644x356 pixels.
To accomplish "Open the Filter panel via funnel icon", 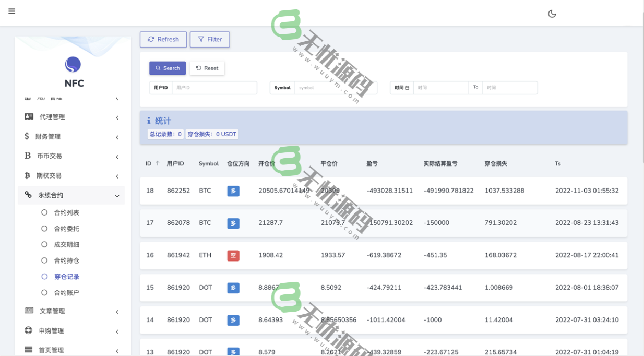I will pyautogui.click(x=201, y=39).
